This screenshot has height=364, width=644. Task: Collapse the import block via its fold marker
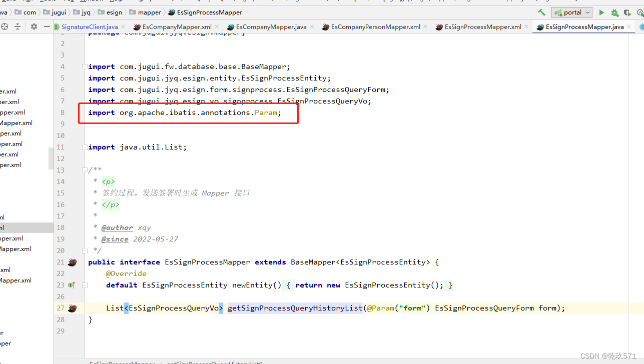coord(84,65)
